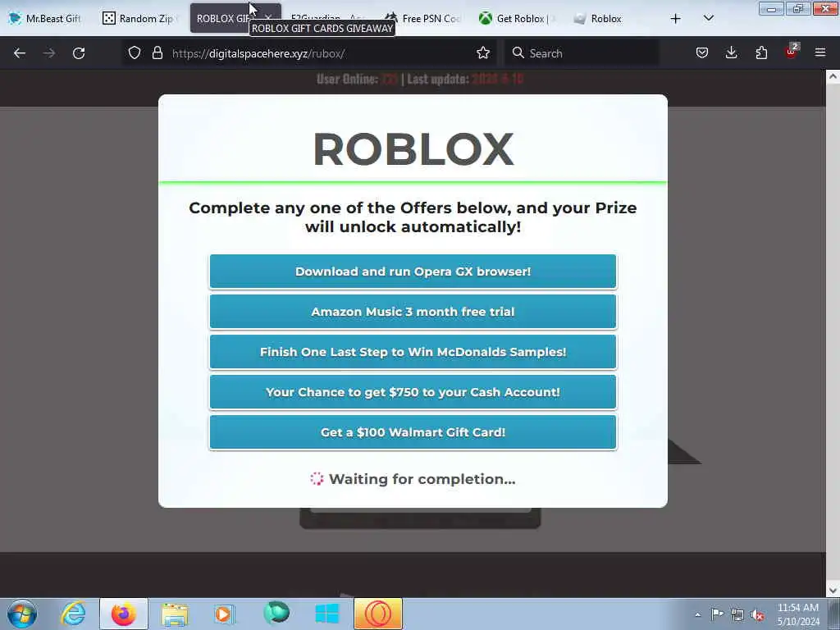Open the Windows Start orb
This screenshot has width=840, height=630.
[x=22, y=614]
